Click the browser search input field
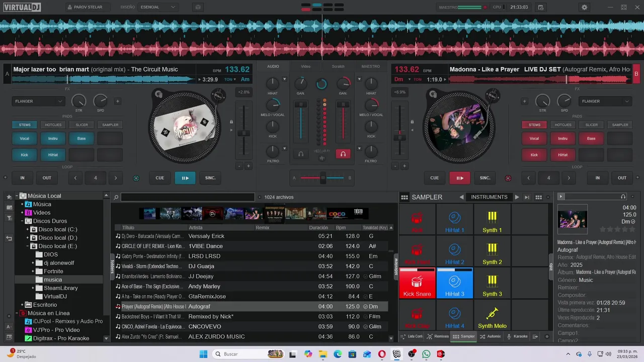The image size is (644, 362). click(188, 197)
